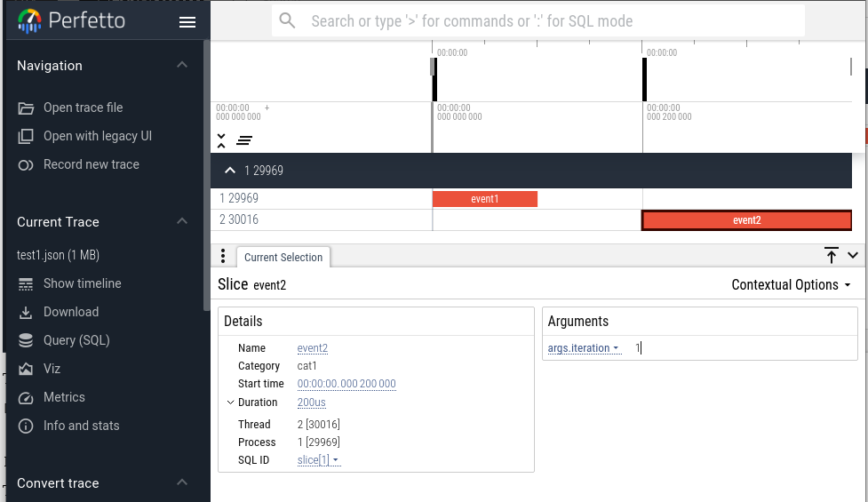Click the search magnifier icon
The width and height of the screenshot is (868, 502).
(x=287, y=21)
